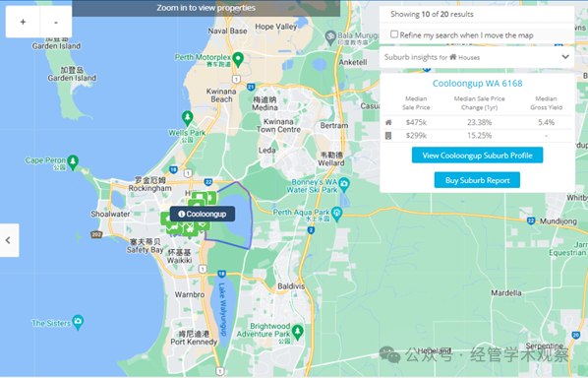Open The Sisters camera marker
Screen dimensions: 588x378
click(x=78, y=322)
